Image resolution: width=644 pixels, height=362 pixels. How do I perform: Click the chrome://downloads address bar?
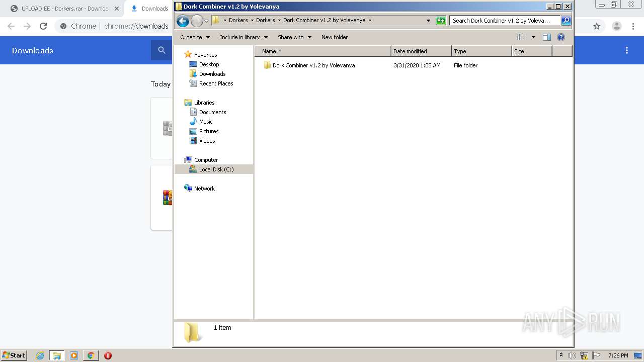(136, 26)
